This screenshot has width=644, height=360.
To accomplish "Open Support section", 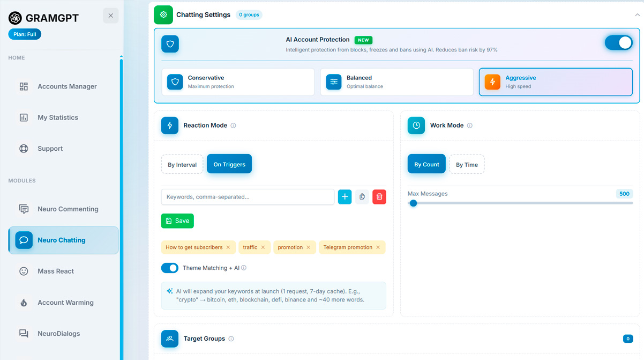I will click(63, 149).
